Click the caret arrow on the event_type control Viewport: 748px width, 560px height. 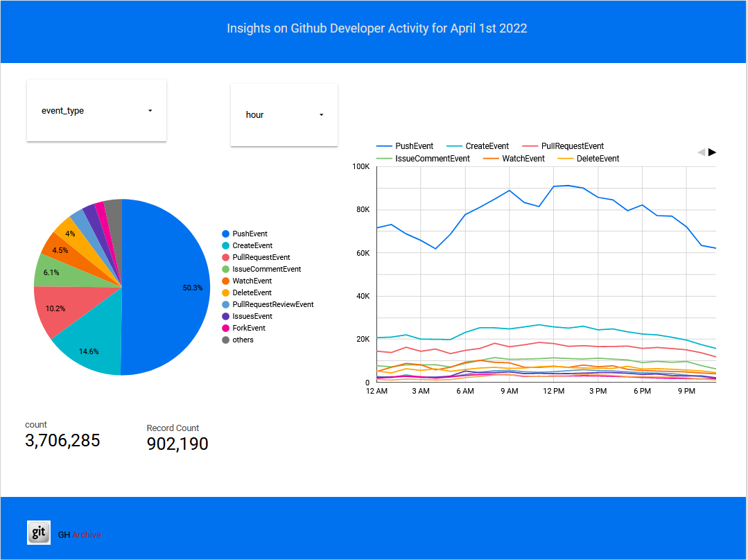(x=150, y=110)
